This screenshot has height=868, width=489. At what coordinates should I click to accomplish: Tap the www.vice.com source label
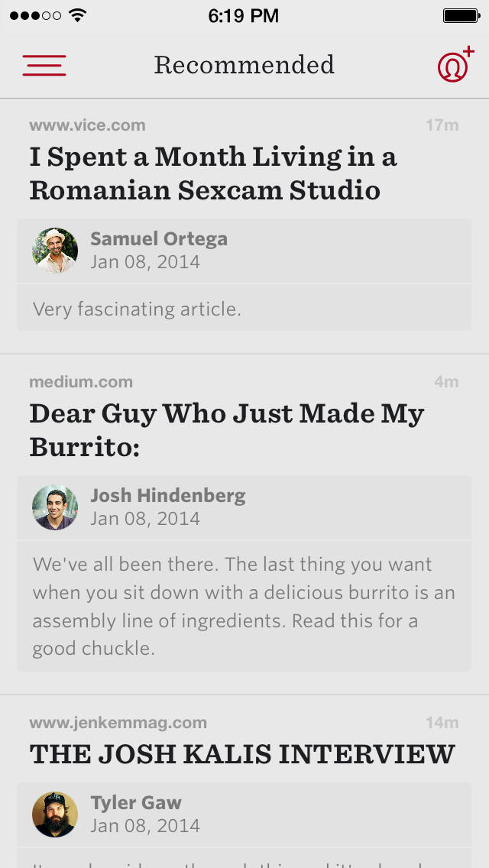coord(87,125)
